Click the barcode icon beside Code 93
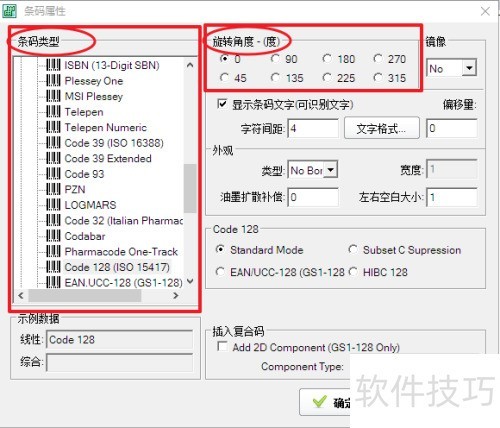The height and width of the screenshot is (428, 500). (x=53, y=174)
